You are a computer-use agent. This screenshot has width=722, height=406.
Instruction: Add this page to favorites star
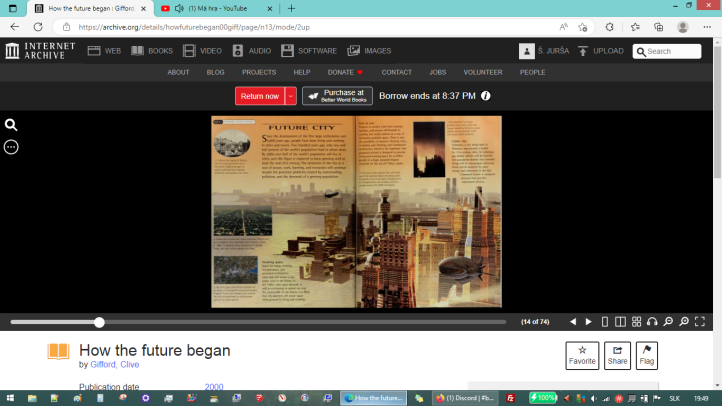click(582, 27)
